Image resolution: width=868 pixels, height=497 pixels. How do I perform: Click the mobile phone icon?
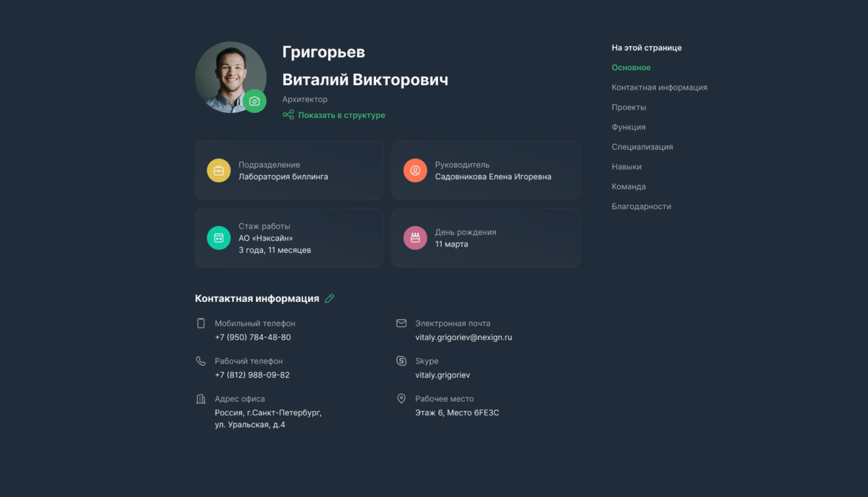tap(201, 323)
